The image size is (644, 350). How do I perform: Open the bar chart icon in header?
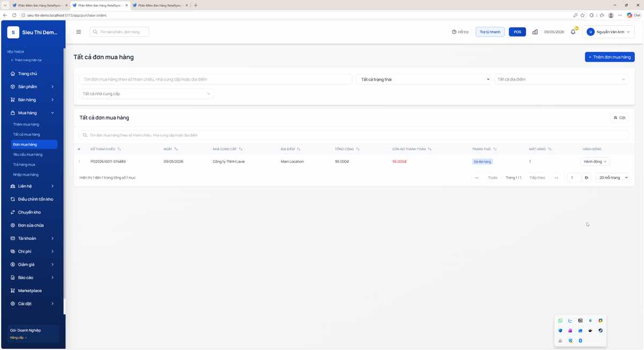535,32
